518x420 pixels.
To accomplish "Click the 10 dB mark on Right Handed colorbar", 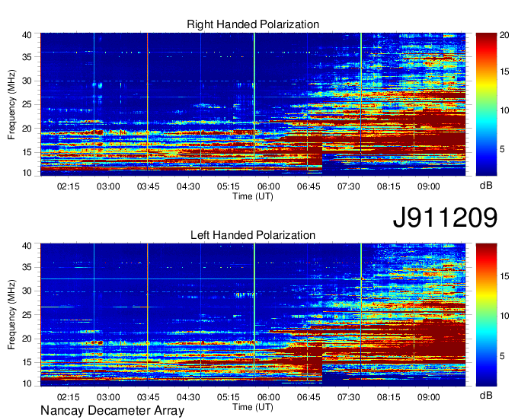I will coord(504,110).
